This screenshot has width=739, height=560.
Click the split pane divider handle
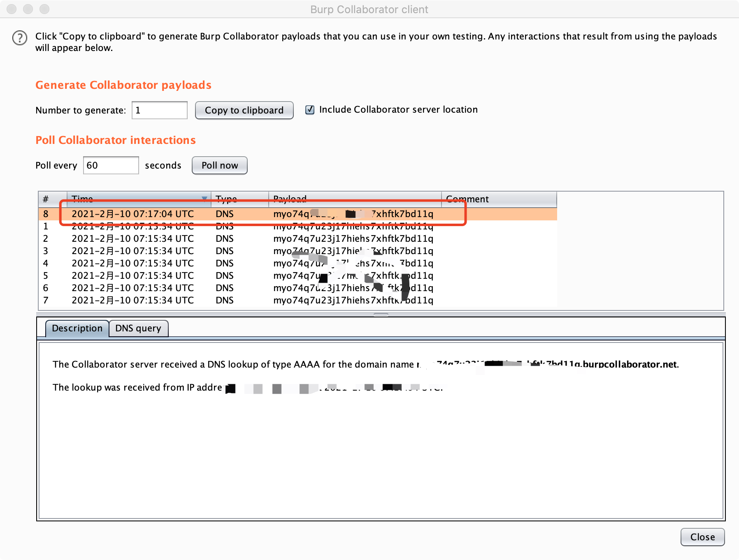click(381, 315)
